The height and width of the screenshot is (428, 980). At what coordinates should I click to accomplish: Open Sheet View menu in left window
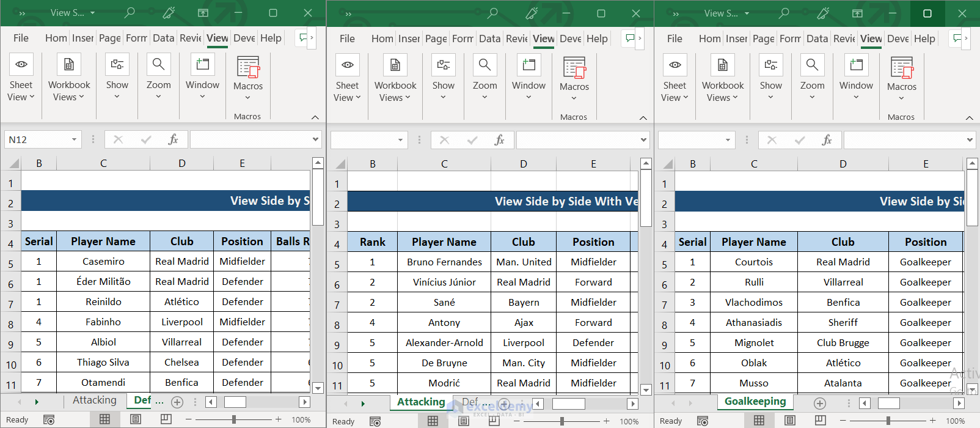click(21, 78)
